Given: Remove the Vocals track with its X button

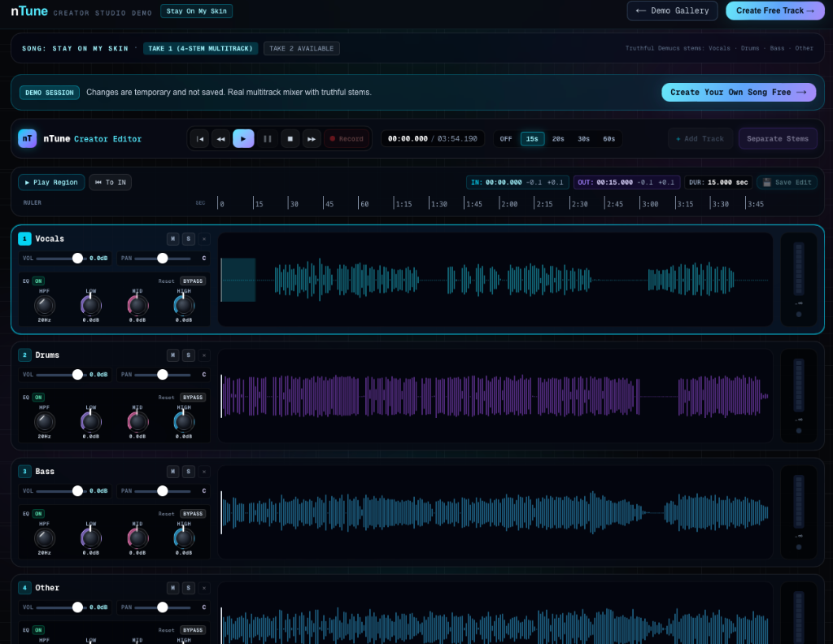Looking at the screenshot, I should 204,239.
